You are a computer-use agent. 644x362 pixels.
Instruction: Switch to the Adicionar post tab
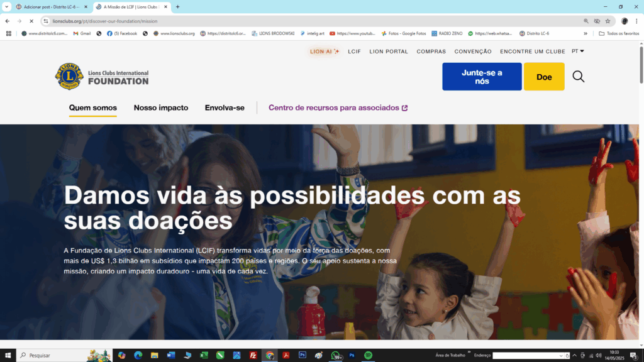(x=52, y=7)
